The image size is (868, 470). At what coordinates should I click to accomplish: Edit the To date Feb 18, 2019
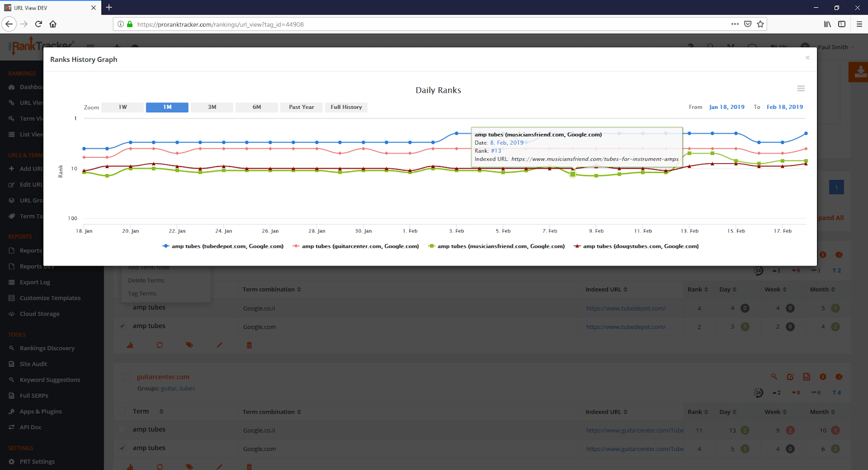coord(785,107)
